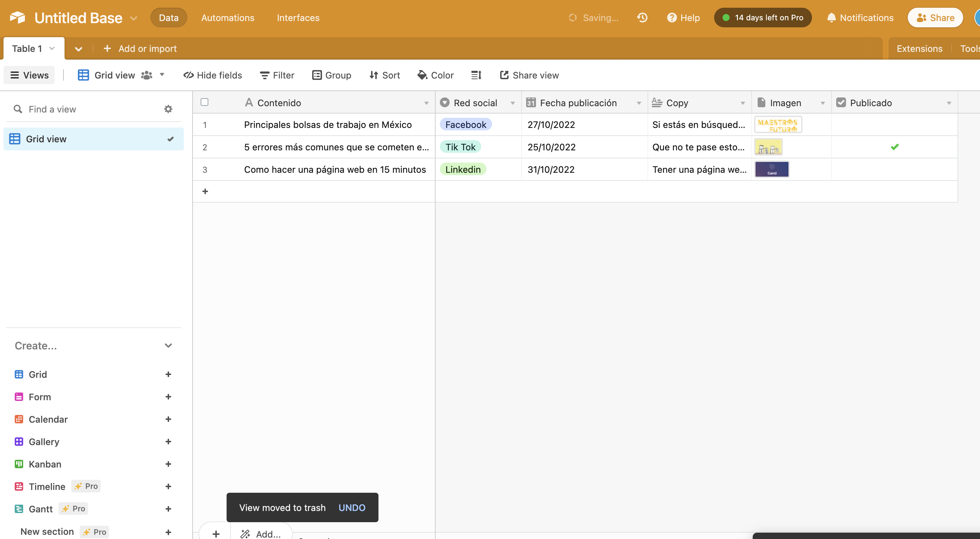Collapse the Create... section
980x539 pixels.
pos(168,346)
